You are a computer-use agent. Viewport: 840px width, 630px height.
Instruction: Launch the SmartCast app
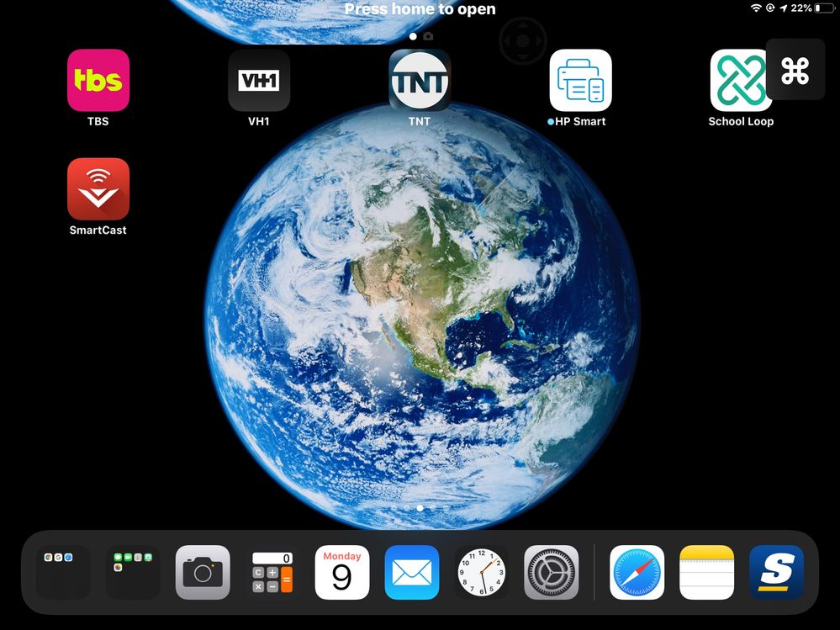coord(98,188)
